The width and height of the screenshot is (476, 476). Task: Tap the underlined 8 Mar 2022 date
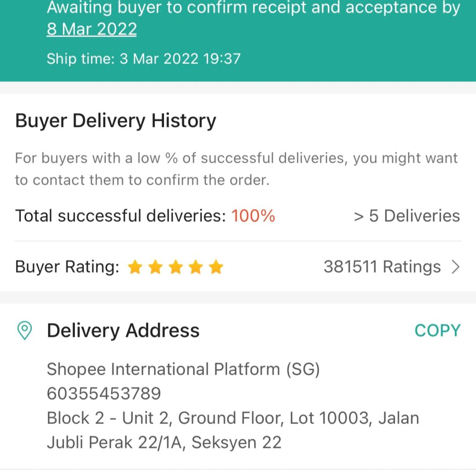tap(92, 30)
